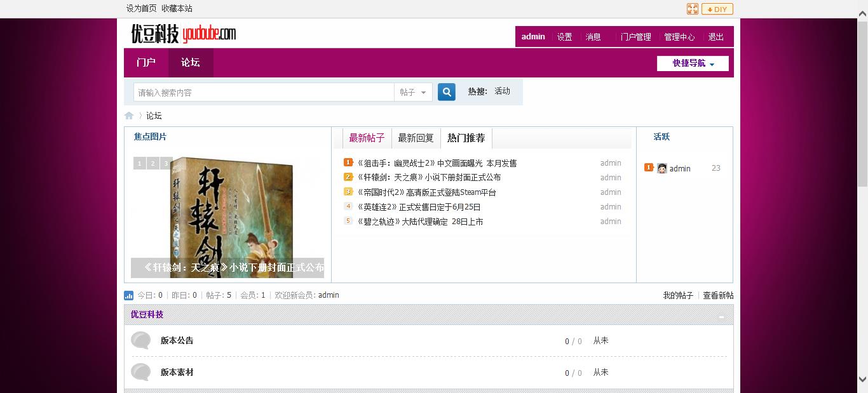868x393 pixels.
Task: Open the 帖子 search type dropdown
Action: [413, 91]
